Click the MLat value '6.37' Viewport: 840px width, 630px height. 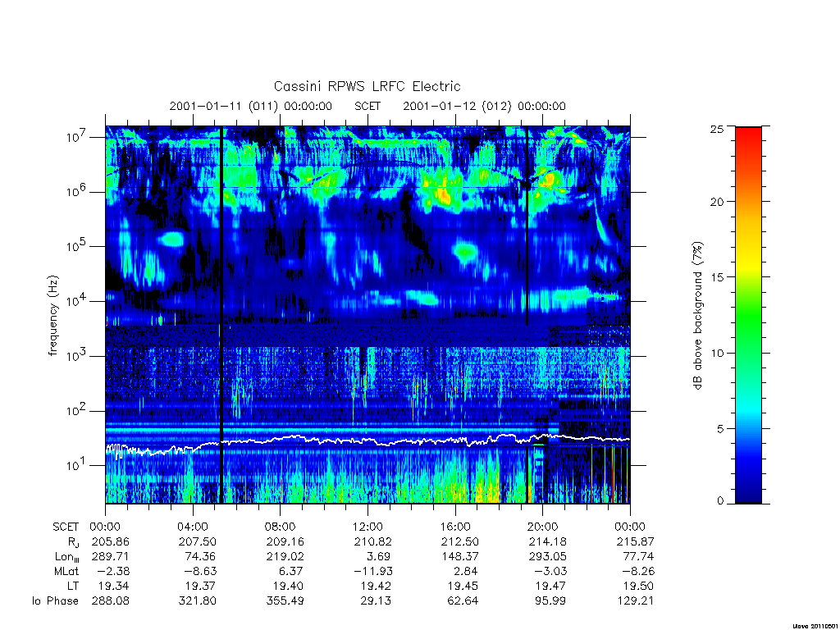291,571
